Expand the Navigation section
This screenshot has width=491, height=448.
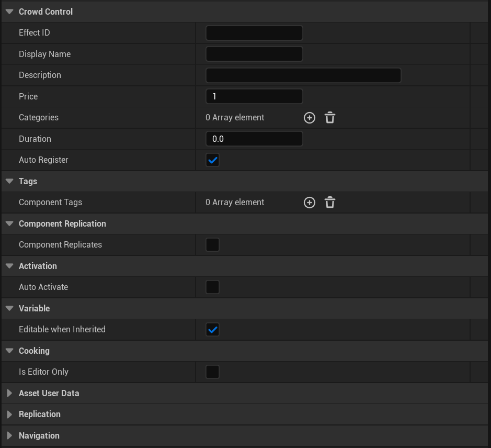(9, 435)
